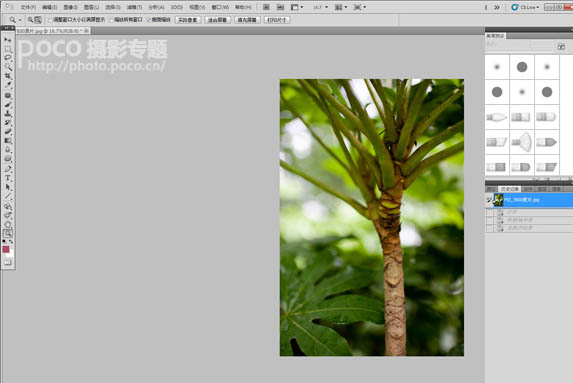The image size is (573, 383).
Task: Click the Fill Screen button
Action: click(x=247, y=20)
